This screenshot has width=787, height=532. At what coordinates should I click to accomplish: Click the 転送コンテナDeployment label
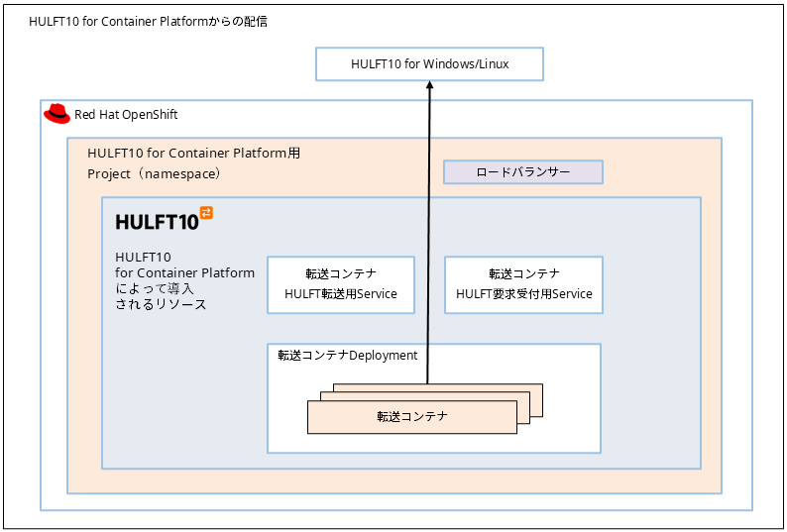tap(347, 355)
